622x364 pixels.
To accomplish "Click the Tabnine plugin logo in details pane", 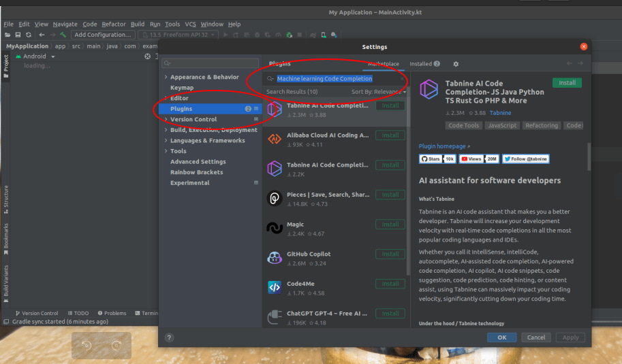I will (x=429, y=89).
